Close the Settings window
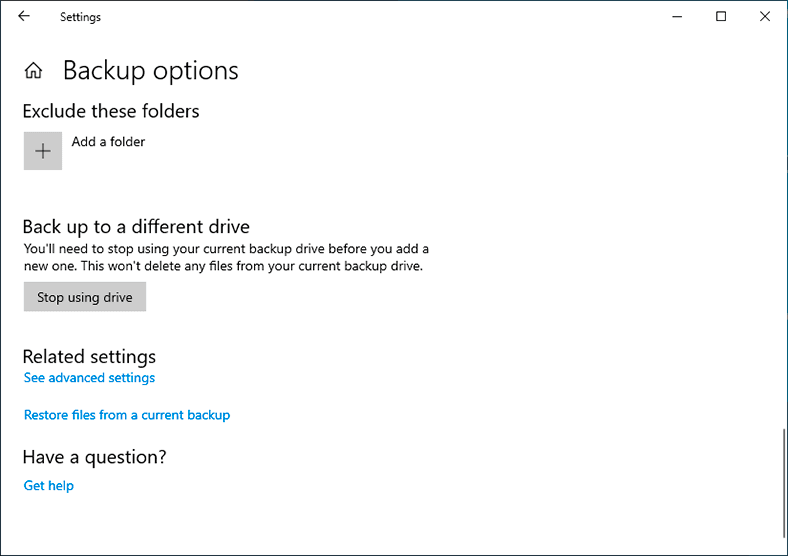This screenshot has height=556, width=788. tap(764, 17)
